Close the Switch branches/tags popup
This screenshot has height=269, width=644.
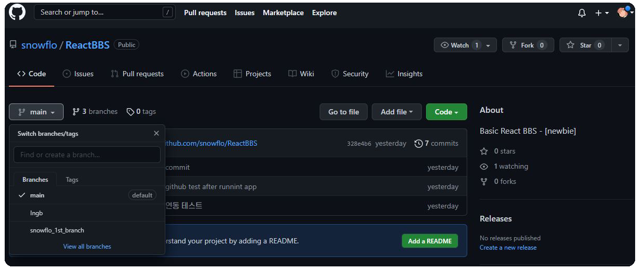tap(156, 133)
